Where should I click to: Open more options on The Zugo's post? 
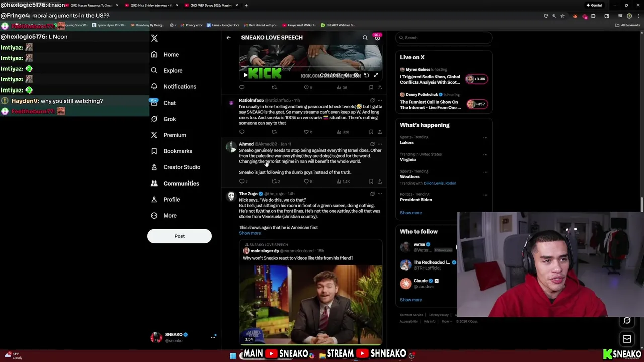click(x=380, y=194)
